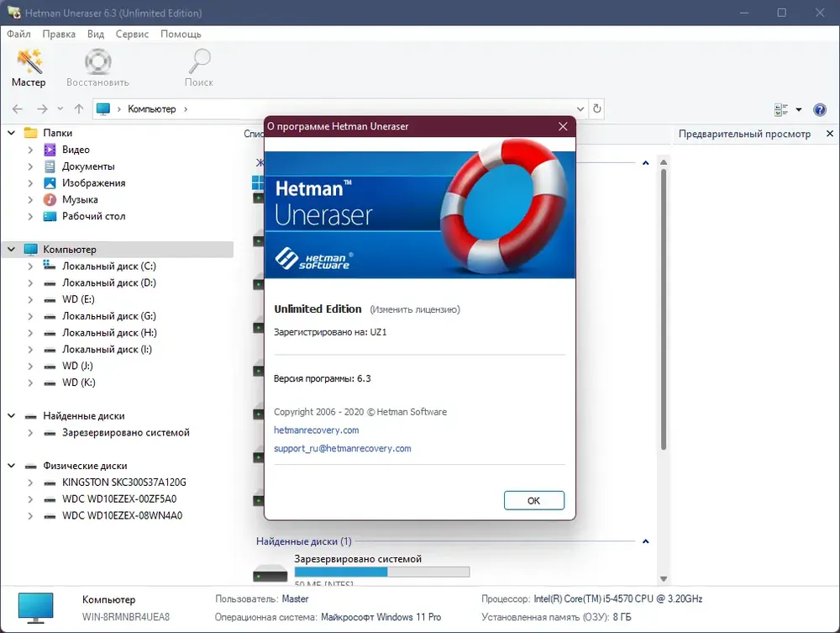Go forward with the right arrow

coord(42,108)
